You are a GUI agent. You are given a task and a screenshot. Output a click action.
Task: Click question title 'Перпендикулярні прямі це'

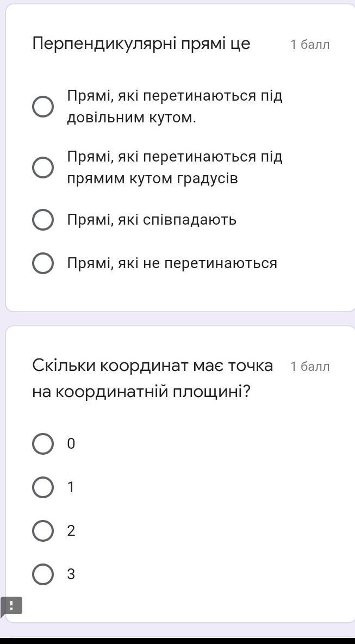[x=141, y=44]
